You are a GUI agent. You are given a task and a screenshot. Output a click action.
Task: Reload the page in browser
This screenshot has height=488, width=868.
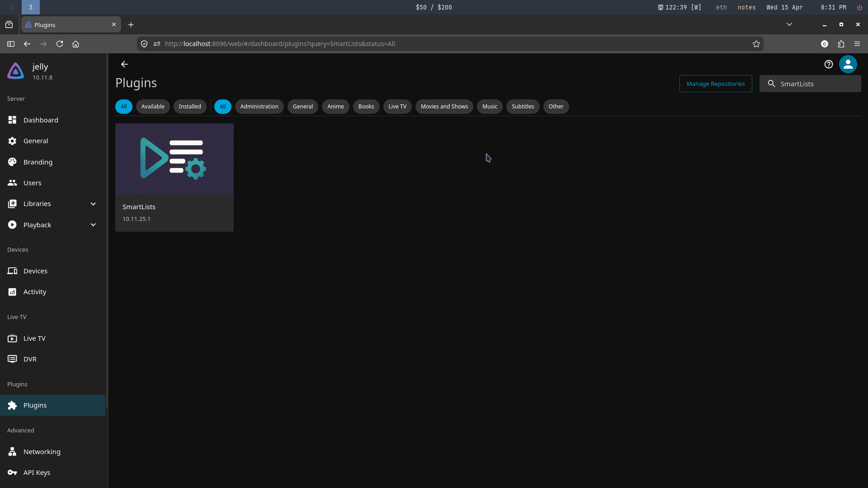(60, 44)
